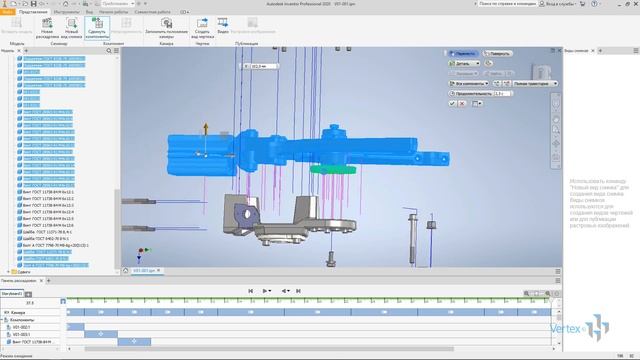Click the Save icon in quick access toolbar
Viewport: 640px width, 360px height.
coord(34,4)
